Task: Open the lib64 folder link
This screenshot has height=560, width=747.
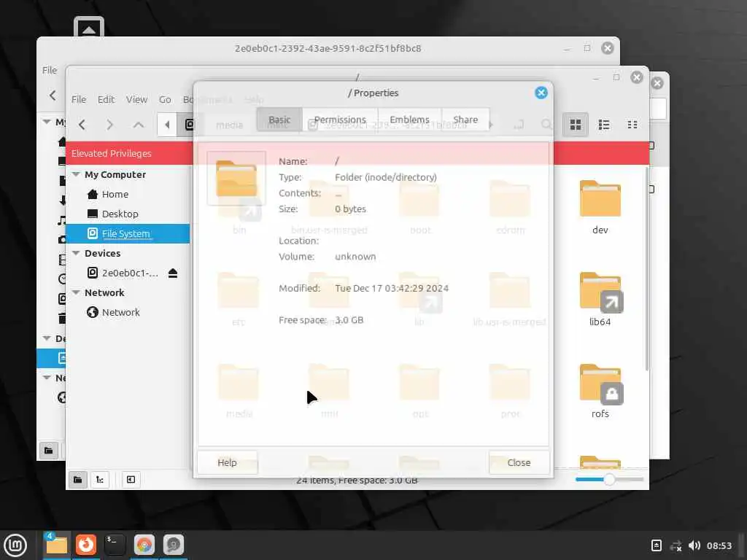Action: pos(600,298)
